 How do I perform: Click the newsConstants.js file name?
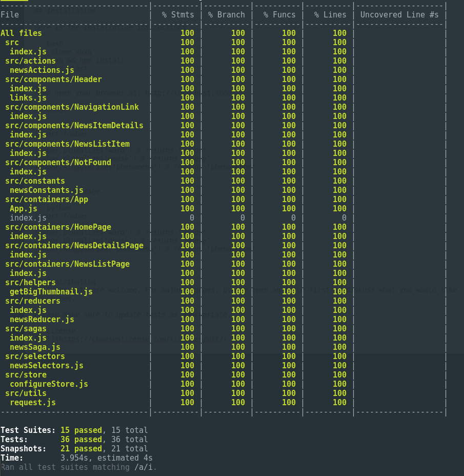click(46, 190)
